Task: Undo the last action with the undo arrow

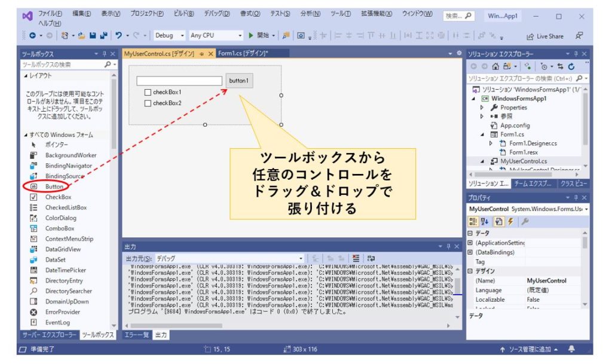Action: point(119,35)
